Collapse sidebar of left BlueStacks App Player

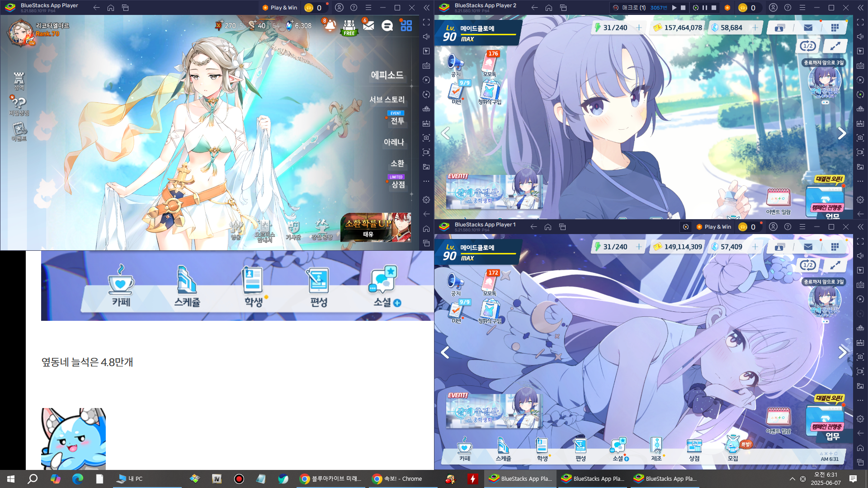click(x=426, y=8)
